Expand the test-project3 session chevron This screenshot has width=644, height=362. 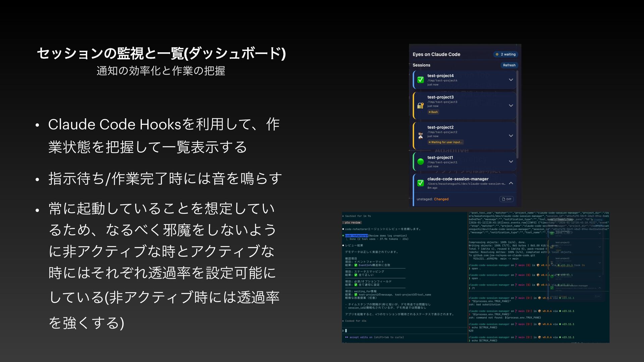(x=511, y=106)
